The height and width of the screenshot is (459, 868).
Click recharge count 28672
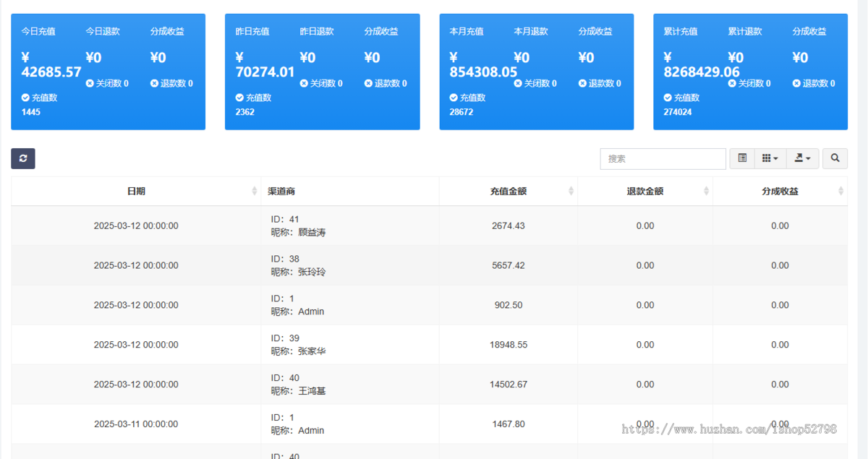(461, 112)
